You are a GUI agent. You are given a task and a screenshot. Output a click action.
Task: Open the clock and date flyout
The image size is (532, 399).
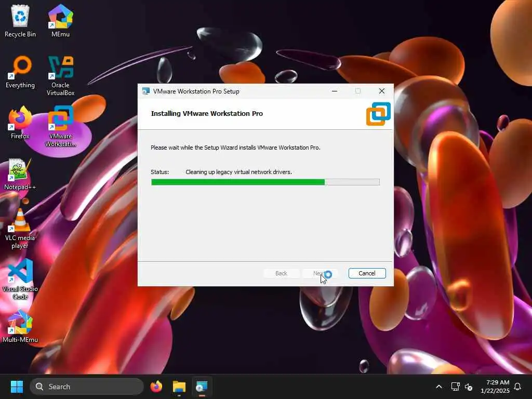click(x=495, y=387)
